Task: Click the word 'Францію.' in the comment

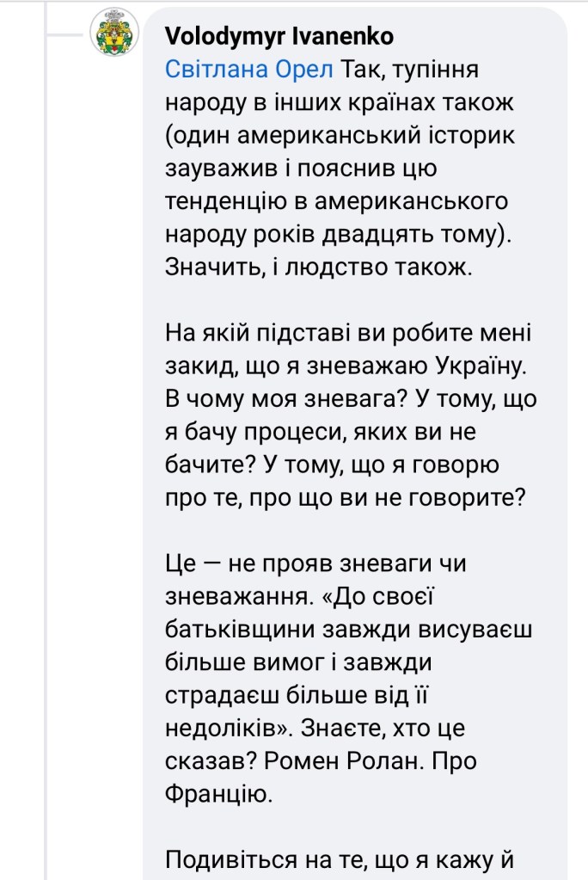Action: pyautogui.click(x=217, y=794)
